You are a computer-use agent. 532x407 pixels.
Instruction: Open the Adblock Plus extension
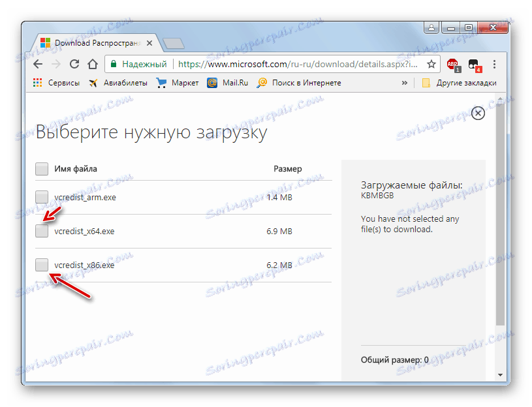coord(453,65)
